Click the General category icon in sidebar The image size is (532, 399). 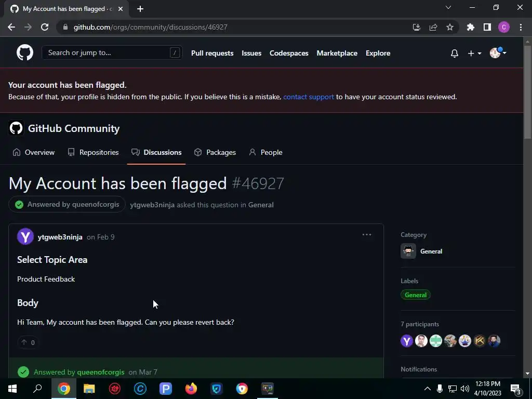pos(408,251)
